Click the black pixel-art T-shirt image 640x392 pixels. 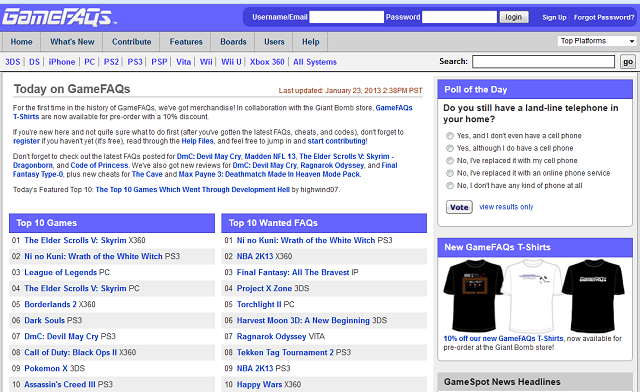pos(473,296)
